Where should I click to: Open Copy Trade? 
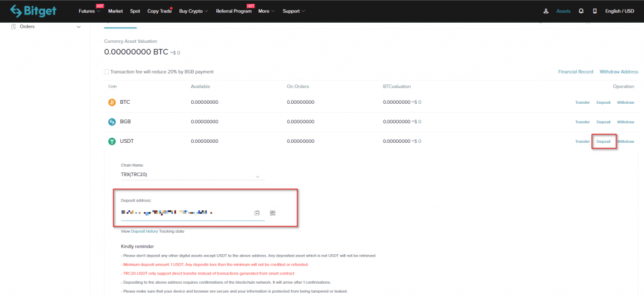[x=159, y=11]
